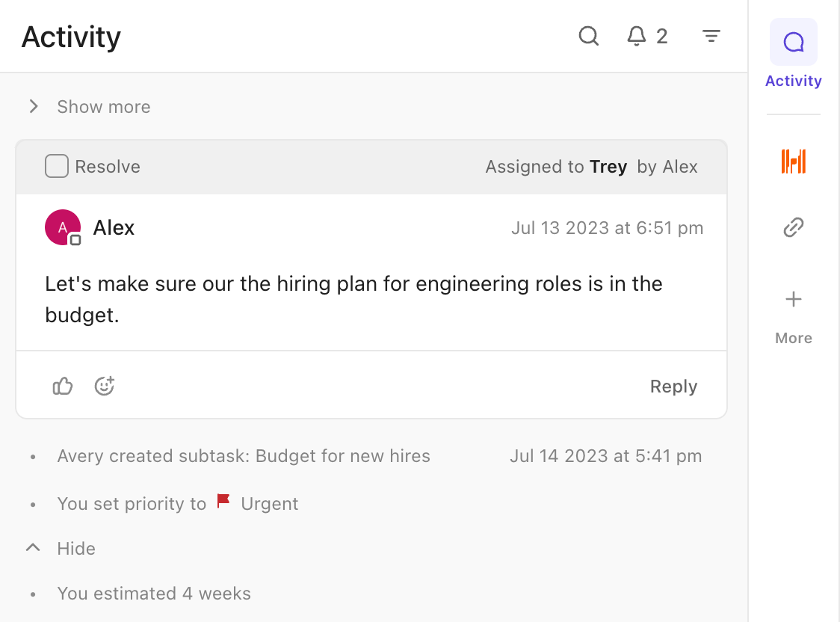The image size is (840, 622).
Task: Check the Resolve checkbox
Action: tap(57, 166)
